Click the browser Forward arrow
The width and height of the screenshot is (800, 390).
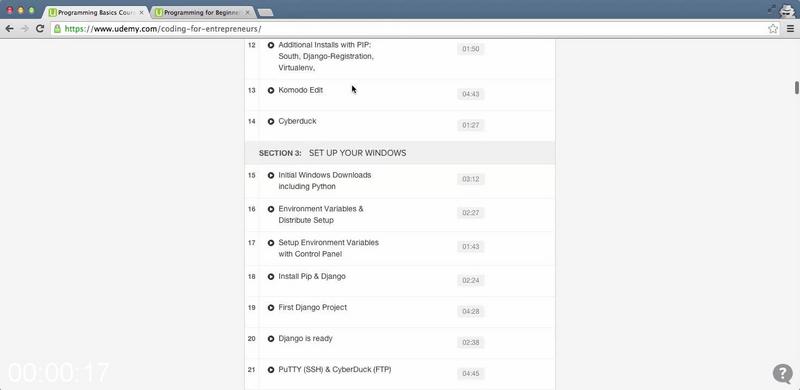(24, 29)
